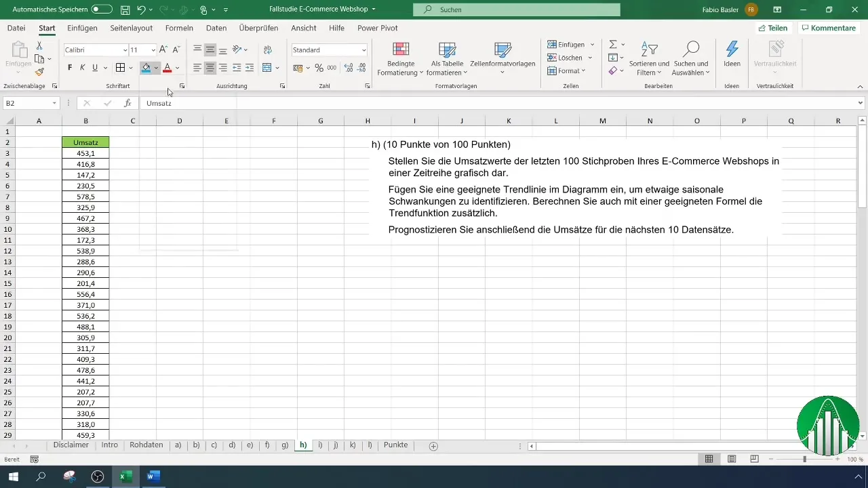Open the borders dropdown arrow
This screenshot has width=868, height=488.
pyautogui.click(x=130, y=68)
